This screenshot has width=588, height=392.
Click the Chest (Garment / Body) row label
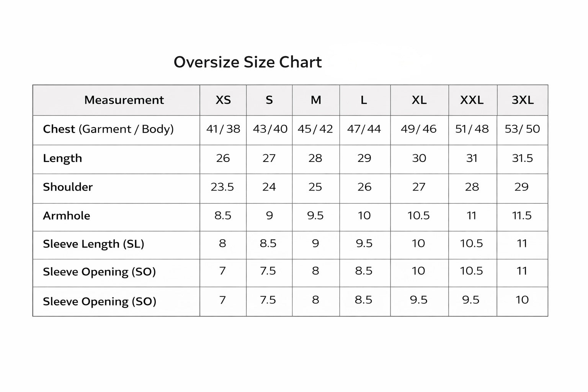[x=108, y=129]
